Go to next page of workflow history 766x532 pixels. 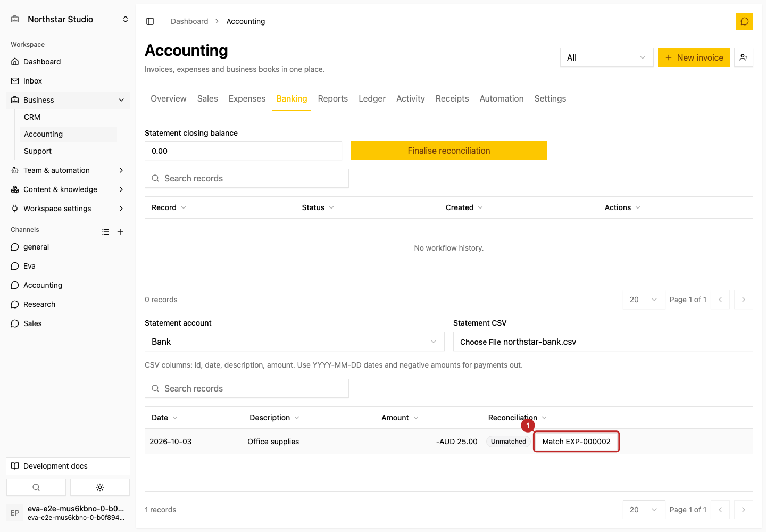(744, 300)
